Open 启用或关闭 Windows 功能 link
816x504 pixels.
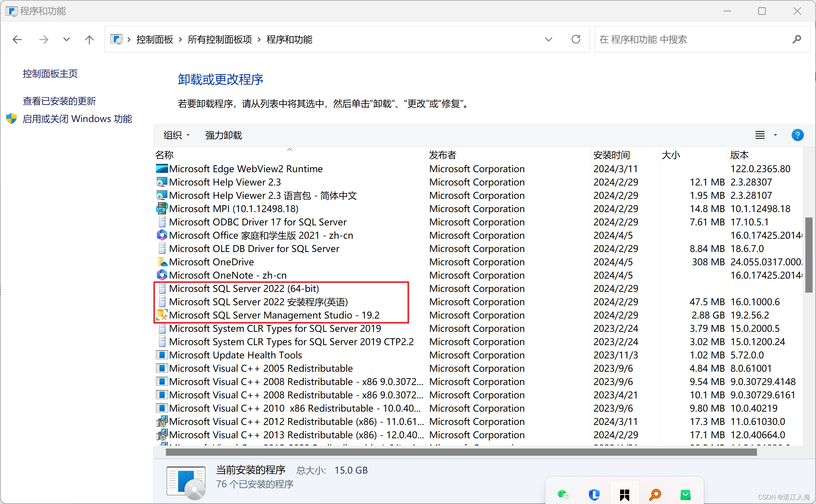(77, 119)
